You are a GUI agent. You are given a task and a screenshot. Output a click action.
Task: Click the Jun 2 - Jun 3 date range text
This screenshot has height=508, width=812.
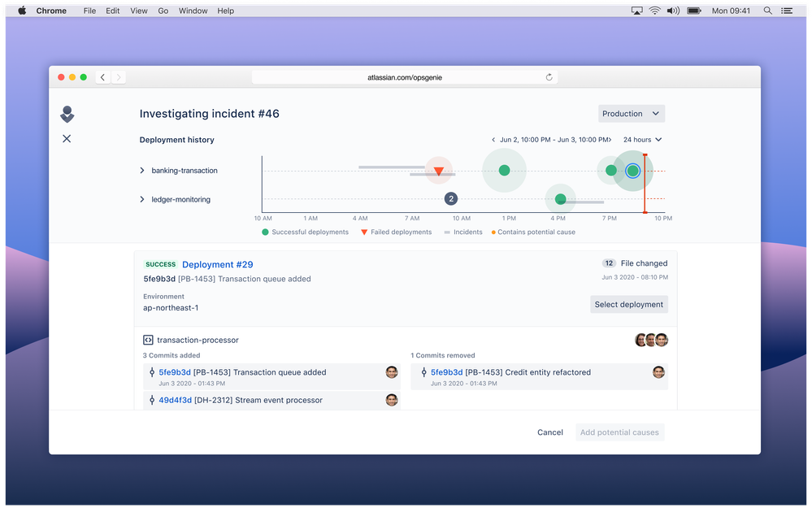click(554, 140)
